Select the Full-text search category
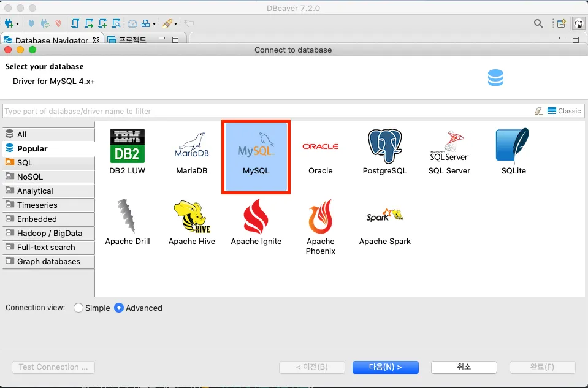The width and height of the screenshot is (588, 388). [x=49, y=248]
